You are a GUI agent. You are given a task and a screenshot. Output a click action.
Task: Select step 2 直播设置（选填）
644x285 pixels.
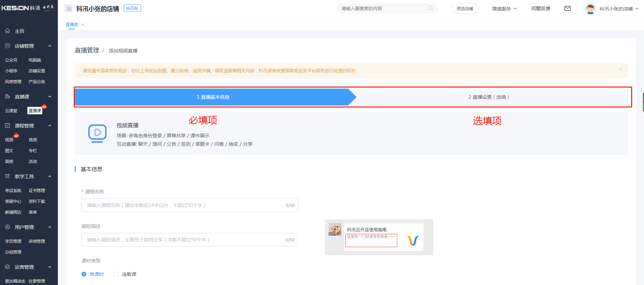[x=489, y=97]
